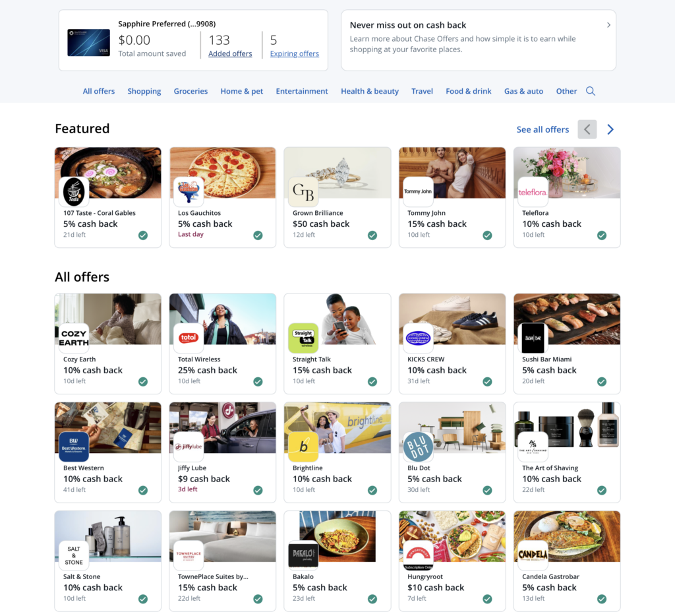The height and width of the screenshot is (616, 675).
Task: Toggle the checkmark on Hungryroot offer
Action: click(x=487, y=599)
